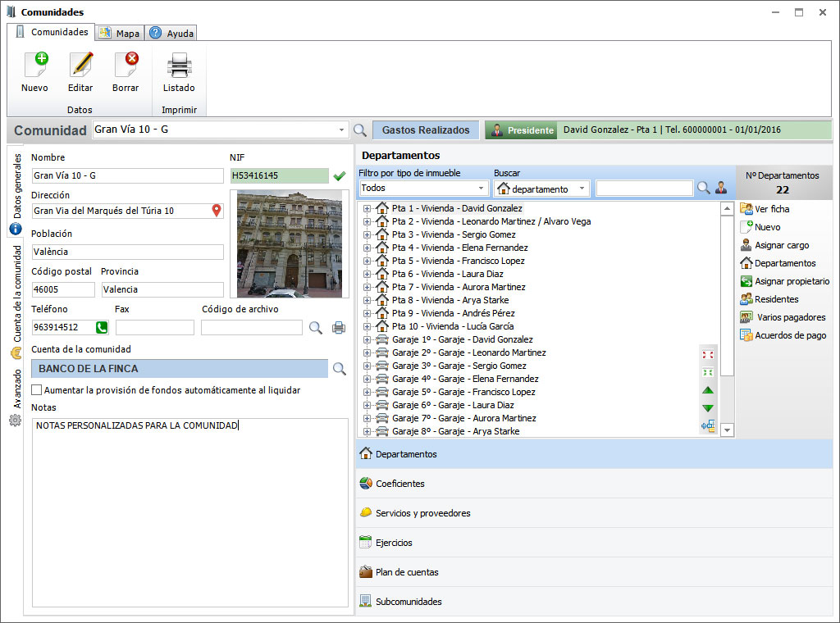Search the archive code with the magnifier
This screenshot has width=840, height=623.
[x=316, y=328]
